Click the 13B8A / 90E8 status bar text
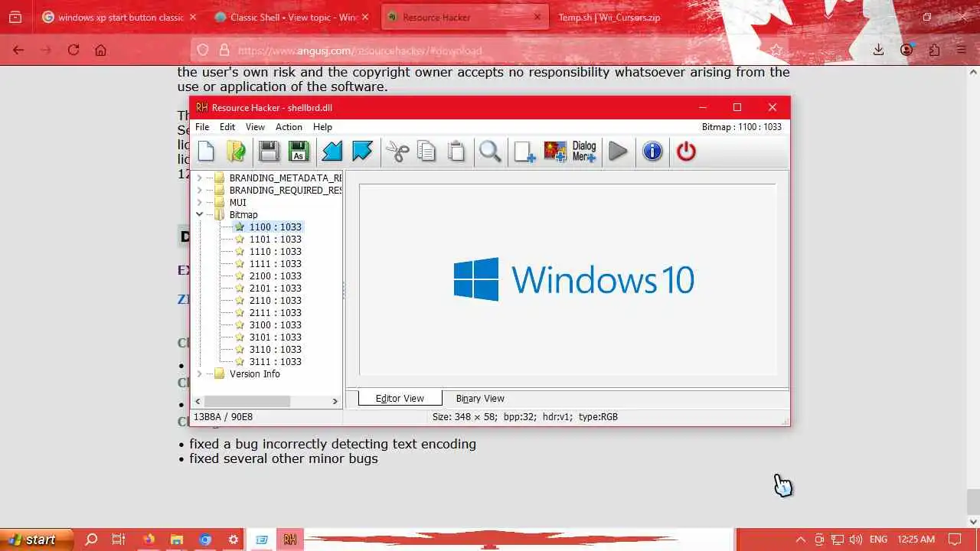The height and width of the screenshot is (551, 980). tap(223, 417)
